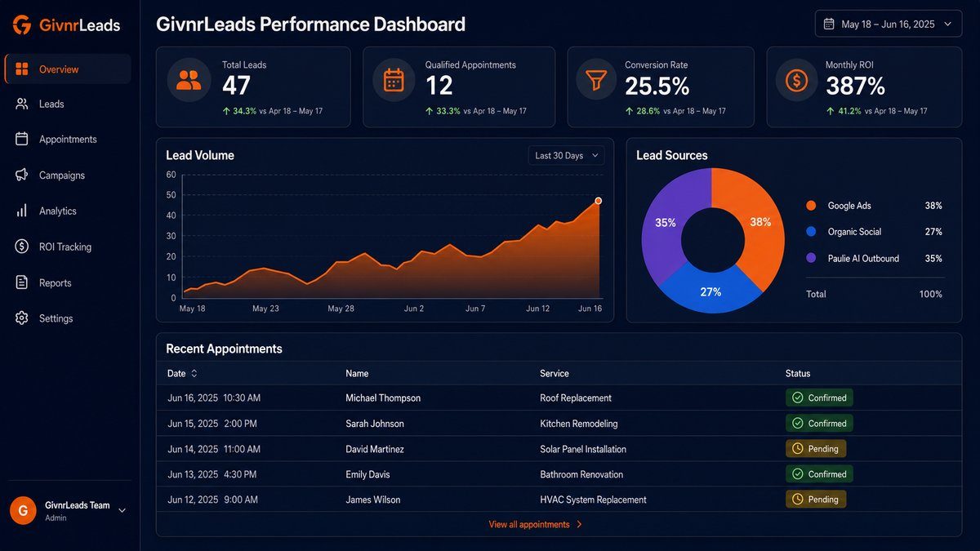Viewport: 980px width, 551px height.
Task: Click View all appointments link
Action: click(x=529, y=524)
